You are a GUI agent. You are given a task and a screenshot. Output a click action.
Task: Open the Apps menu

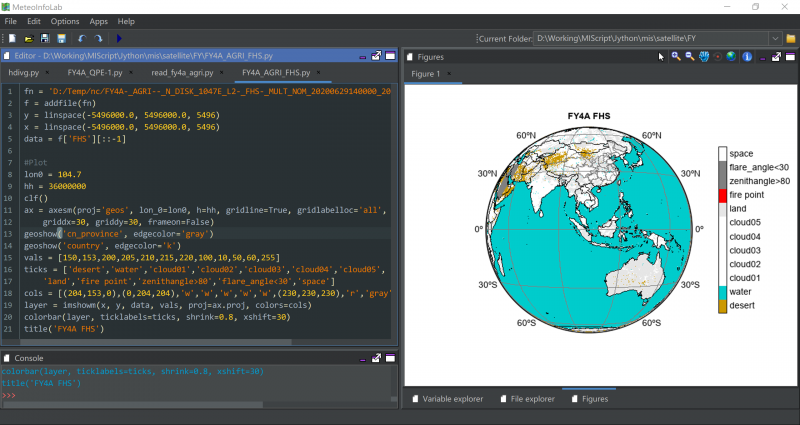click(98, 21)
